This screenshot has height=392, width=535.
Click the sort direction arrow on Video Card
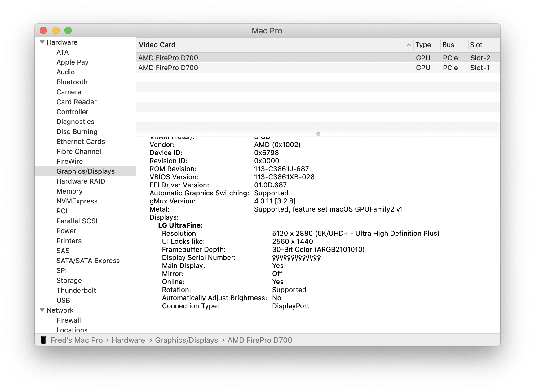click(x=409, y=45)
